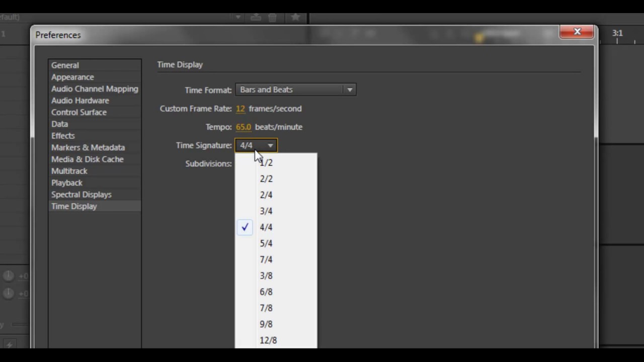Select Media & Disk Cache preferences

coord(95,159)
